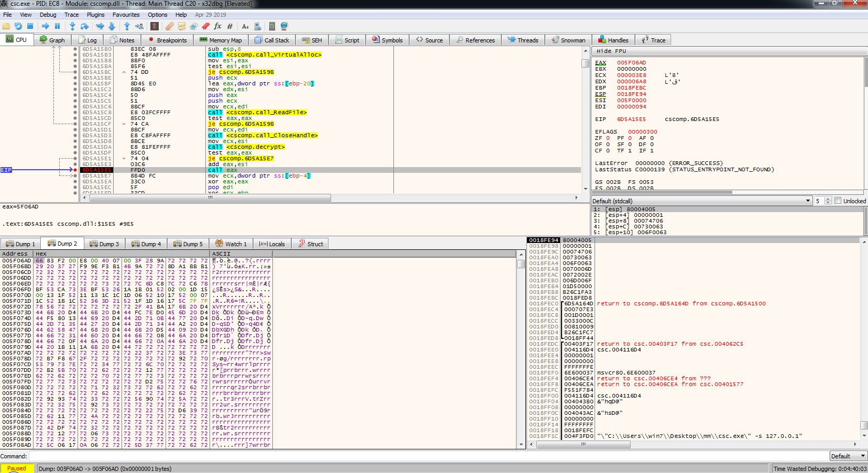Switch to the Memory Map tab
868x473 pixels.
pyautogui.click(x=220, y=40)
